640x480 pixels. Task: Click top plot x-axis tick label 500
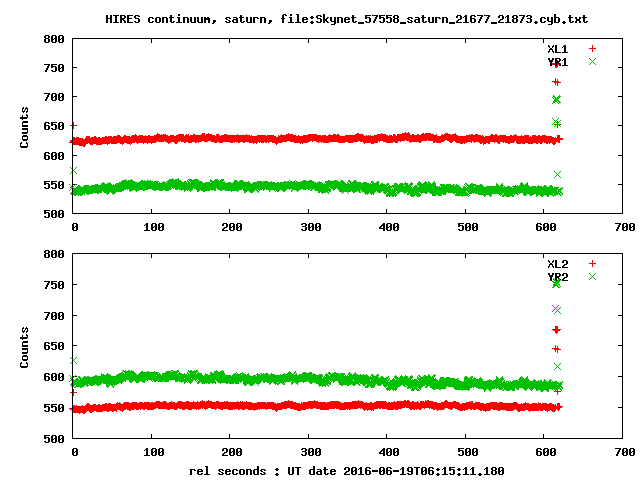click(x=468, y=227)
